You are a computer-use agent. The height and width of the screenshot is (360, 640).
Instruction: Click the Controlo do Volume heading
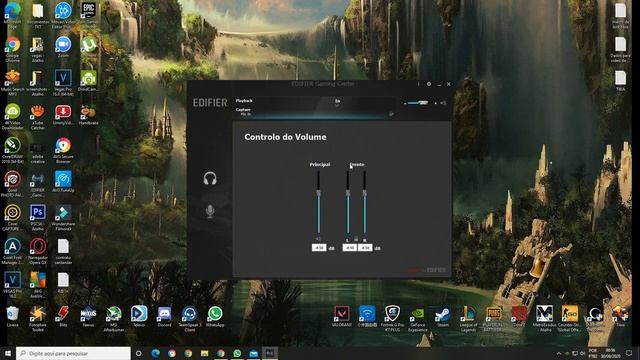[x=285, y=137]
